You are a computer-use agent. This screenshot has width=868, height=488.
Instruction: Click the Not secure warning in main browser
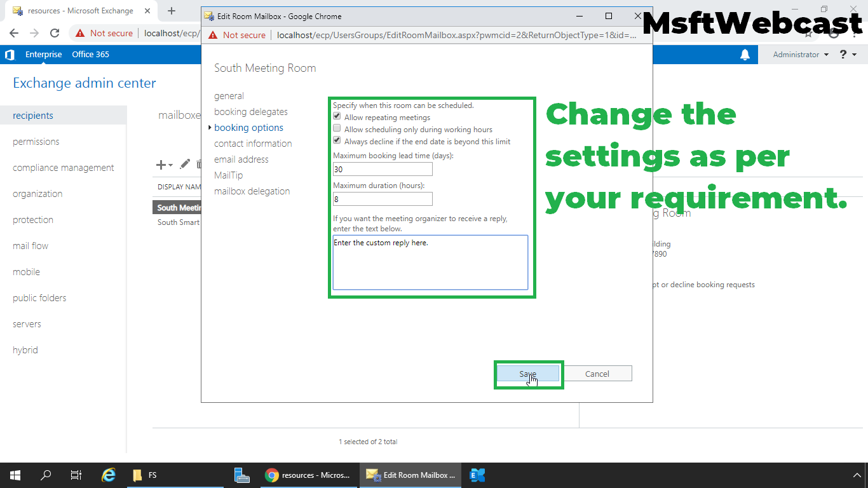click(104, 34)
